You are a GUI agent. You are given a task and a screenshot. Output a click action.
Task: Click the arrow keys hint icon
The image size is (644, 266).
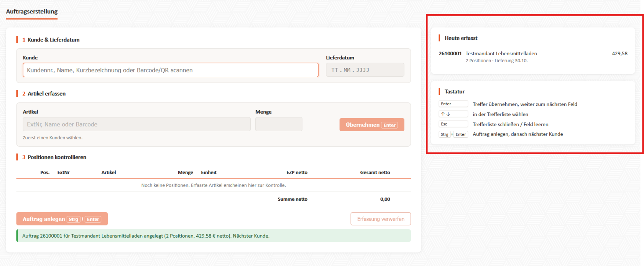[x=453, y=114]
